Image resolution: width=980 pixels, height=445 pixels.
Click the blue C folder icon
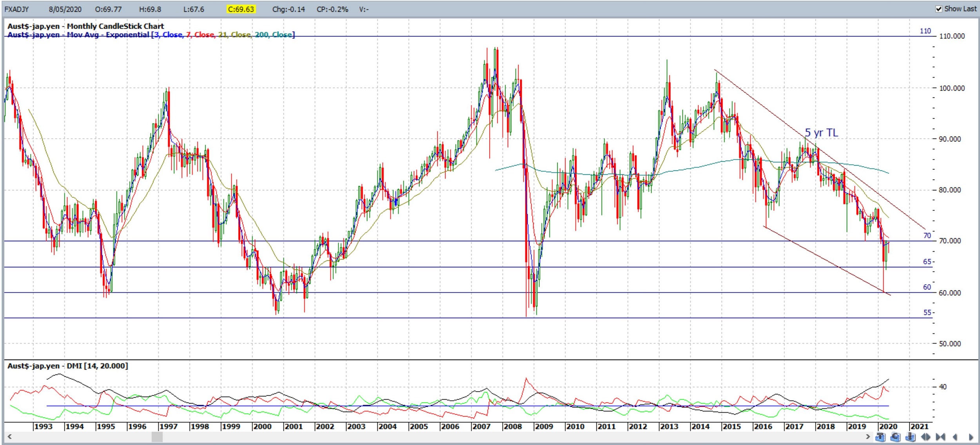pos(895,437)
